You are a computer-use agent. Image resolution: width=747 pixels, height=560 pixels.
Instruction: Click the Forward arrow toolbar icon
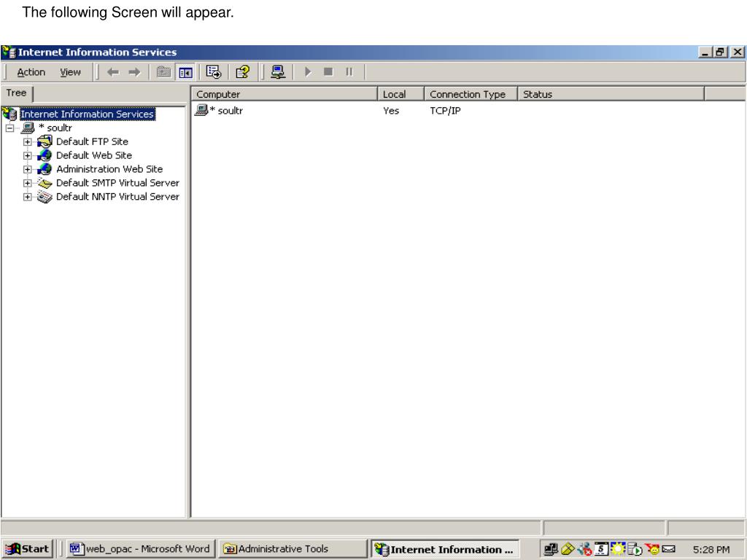135,72
